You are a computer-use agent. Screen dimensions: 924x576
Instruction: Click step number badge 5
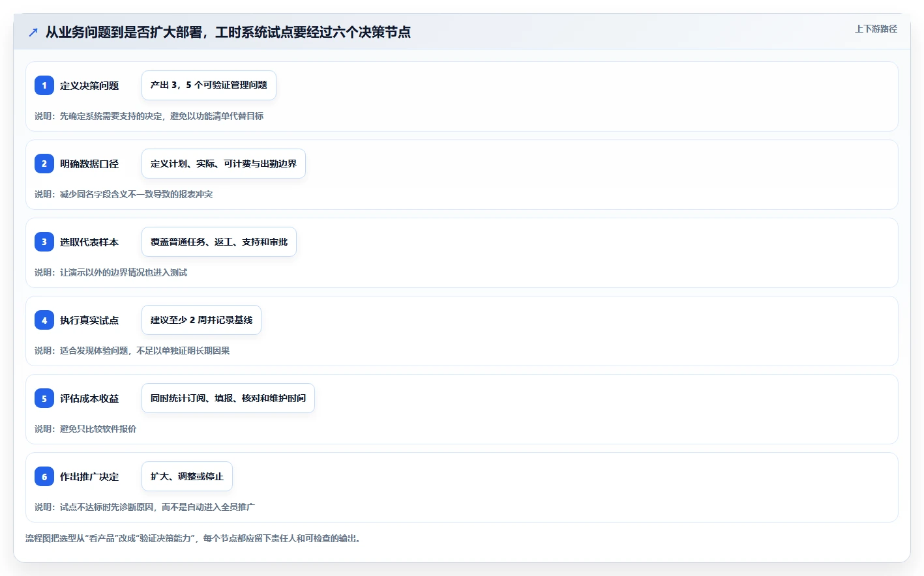44,398
